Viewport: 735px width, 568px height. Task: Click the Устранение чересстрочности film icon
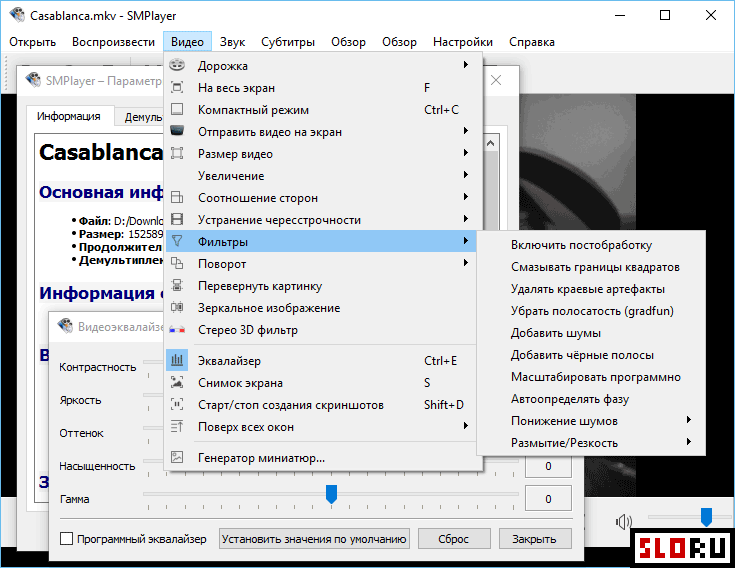[177, 219]
